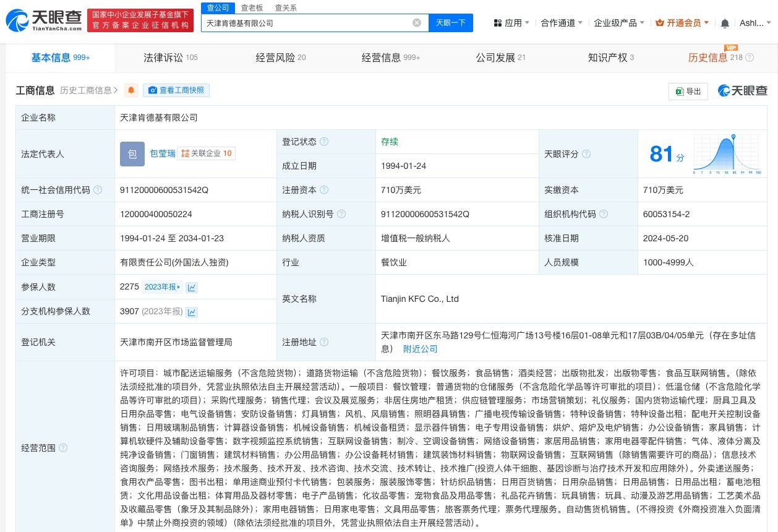Image resolution: width=778 pixels, height=532 pixels.
Task: Switch to the 查老板 search tab
Action: click(252, 8)
